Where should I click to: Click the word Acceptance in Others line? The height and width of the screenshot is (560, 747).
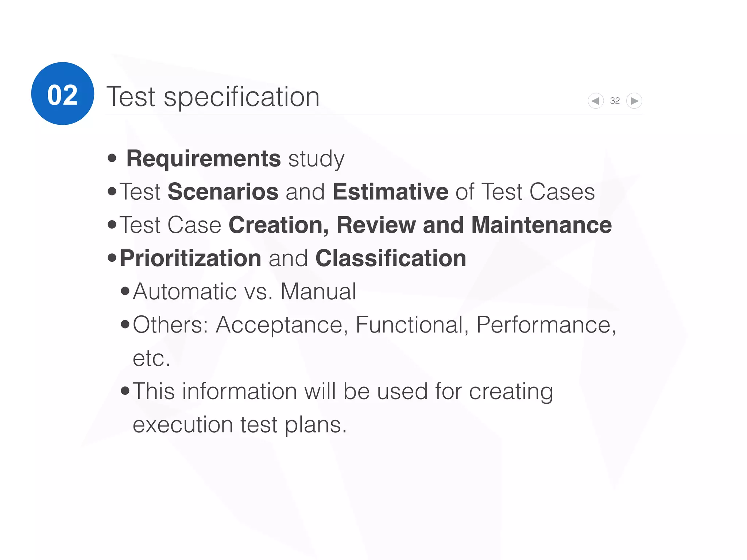pyautogui.click(x=279, y=325)
